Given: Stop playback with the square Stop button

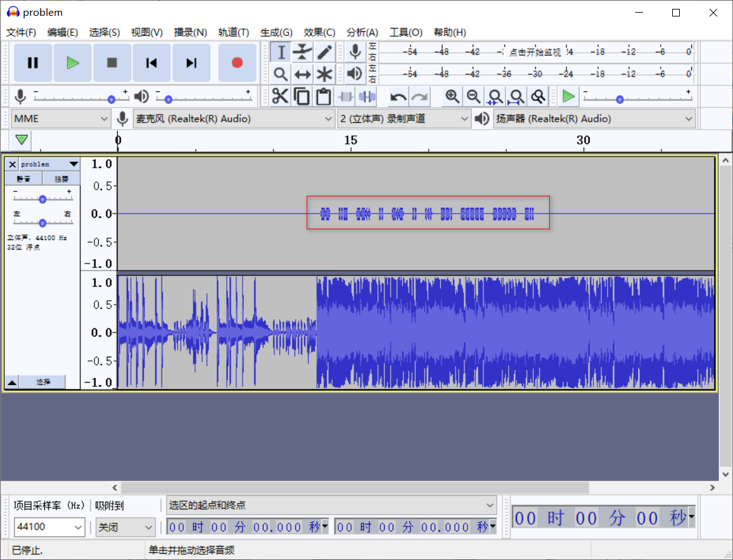Looking at the screenshot, I should pyautogui.click(x=112, y=63).
